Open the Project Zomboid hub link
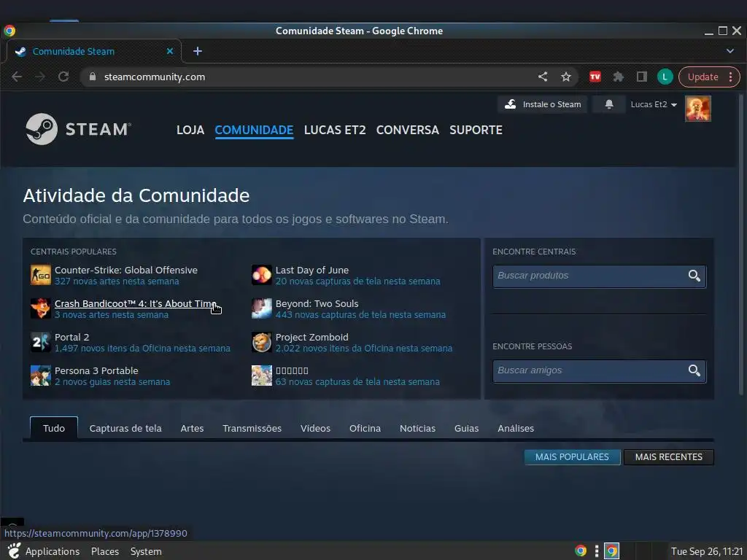Viewport: 747px width, 560px height. point(311,337)
